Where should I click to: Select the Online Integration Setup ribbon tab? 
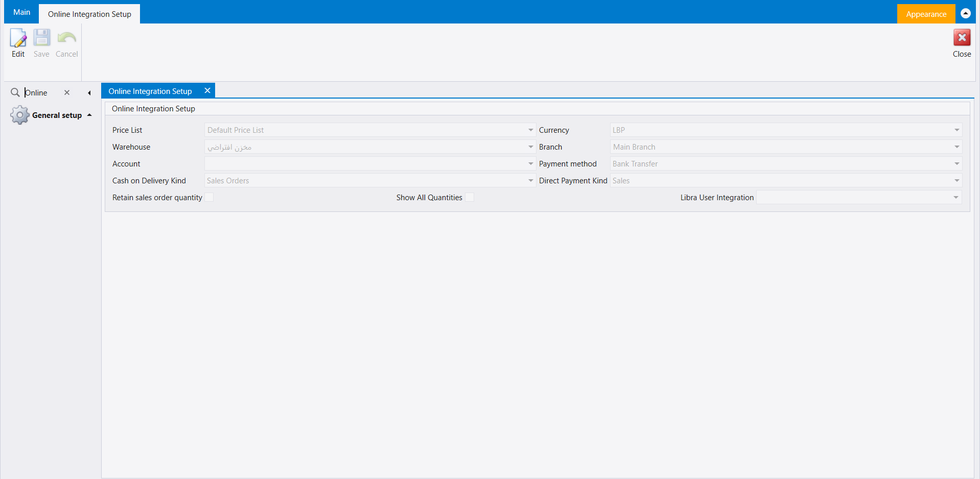pos(89,14)
